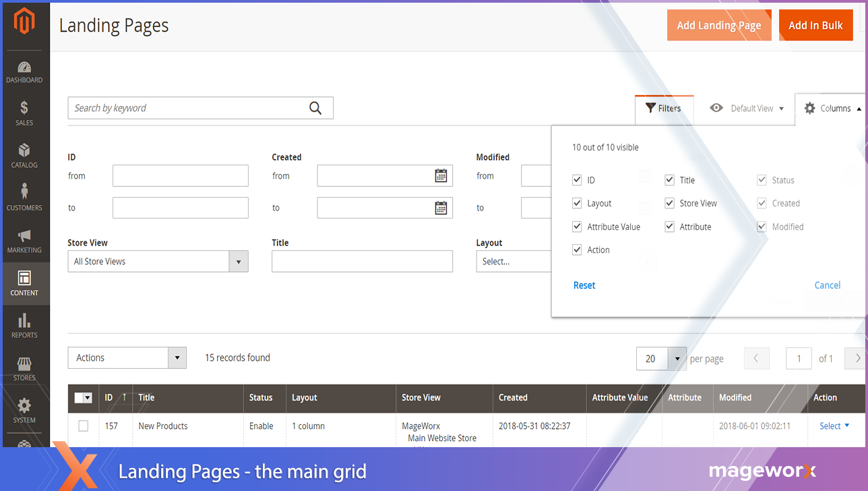Screen dimensions: 868x491
Task: Click the search magnifier icon
Action: coord(315,108)
